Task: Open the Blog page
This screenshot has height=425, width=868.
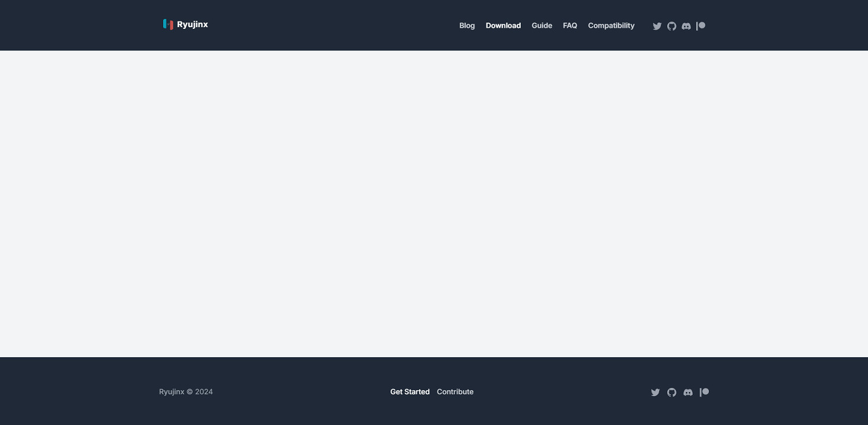Action: [467, 25]
